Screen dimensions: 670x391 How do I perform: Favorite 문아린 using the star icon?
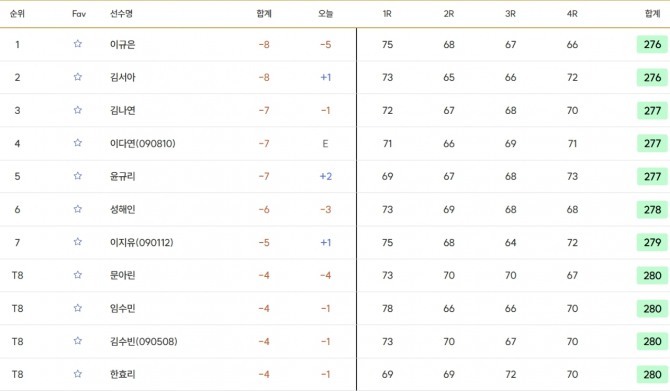click(77, 275)
